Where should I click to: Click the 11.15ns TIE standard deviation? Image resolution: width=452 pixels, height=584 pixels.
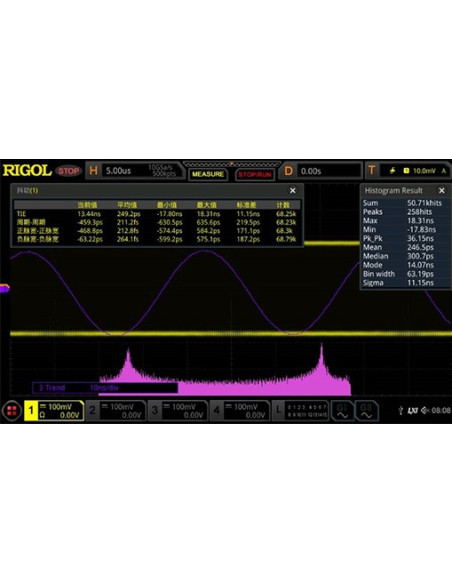click(x=248, y=214)
